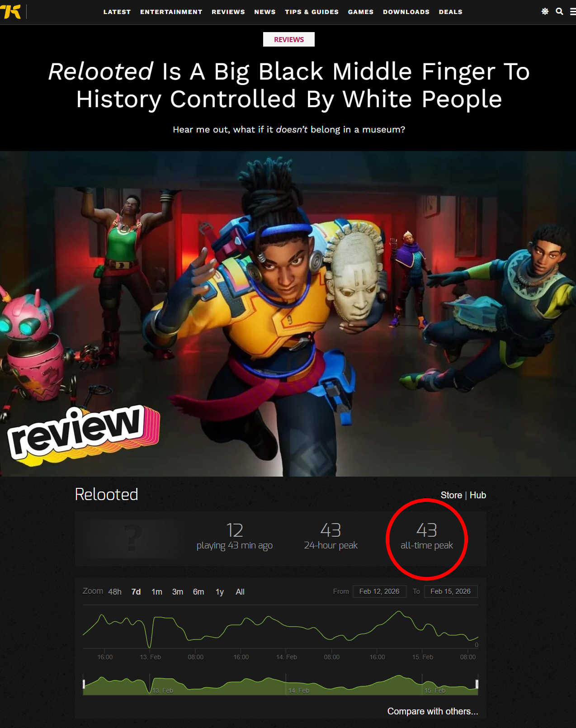Set chart zoom to 48h
This screenshot has width=576, height=728.
pyautogui.click(x=115, y=591)
